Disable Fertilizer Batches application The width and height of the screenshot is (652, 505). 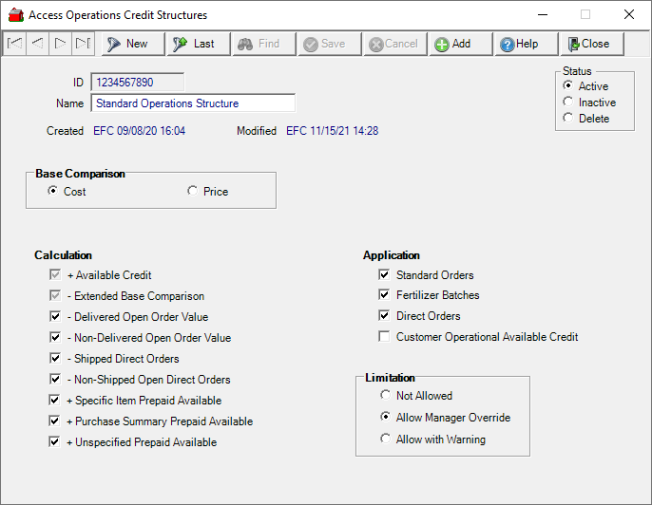384,295
